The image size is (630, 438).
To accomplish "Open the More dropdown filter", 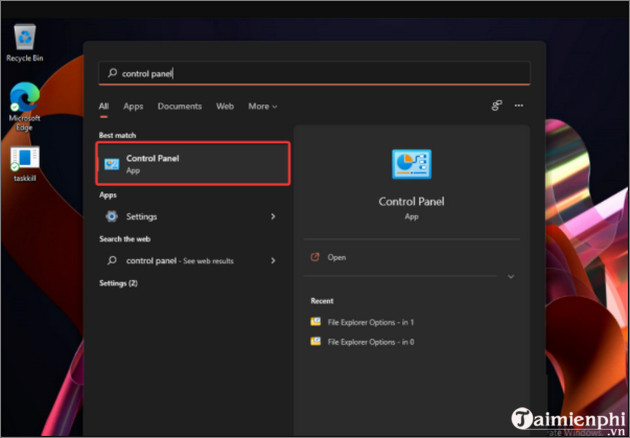I will pos(263,106).
